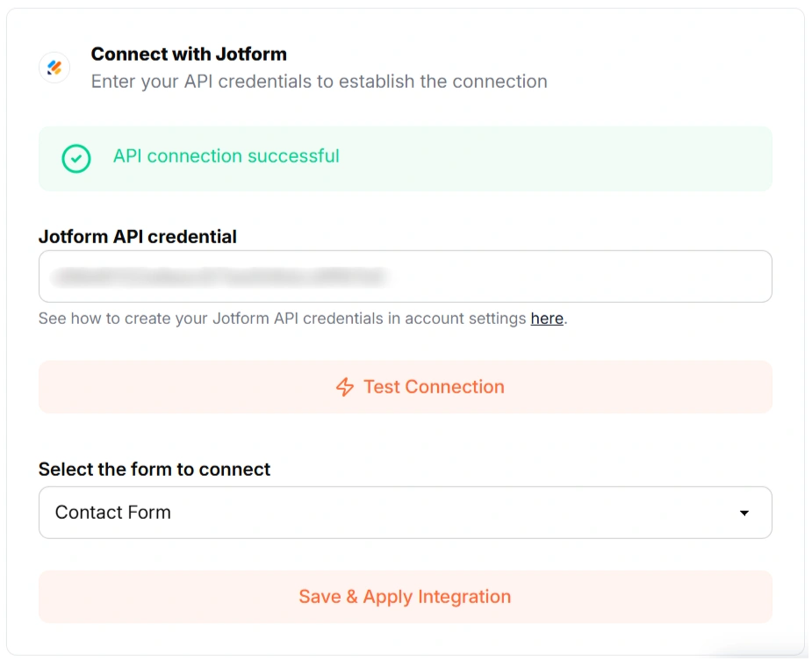The width and height of the screenshot is (812, 661).
Task: Click the Connect with Jotform heading
Action: 189,54
